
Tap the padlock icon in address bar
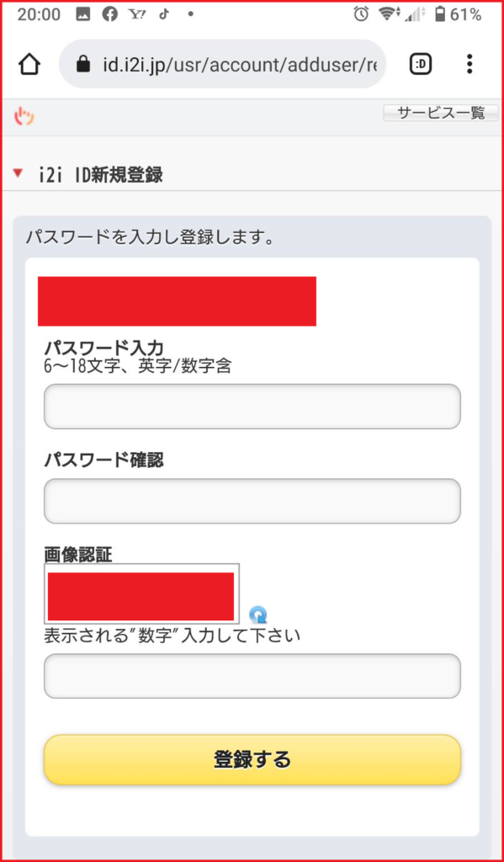tap(83, 65)
